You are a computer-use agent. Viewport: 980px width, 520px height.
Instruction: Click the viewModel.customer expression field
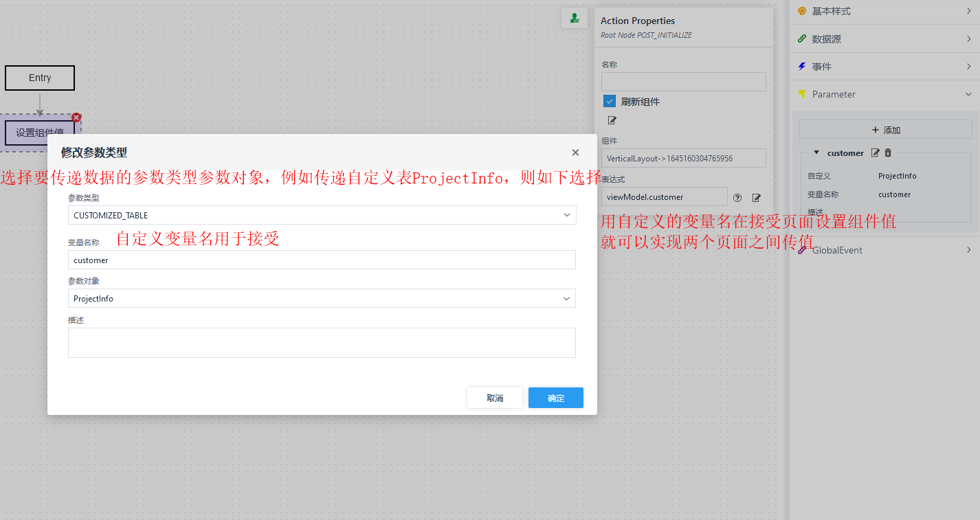(x=664, y=196)
